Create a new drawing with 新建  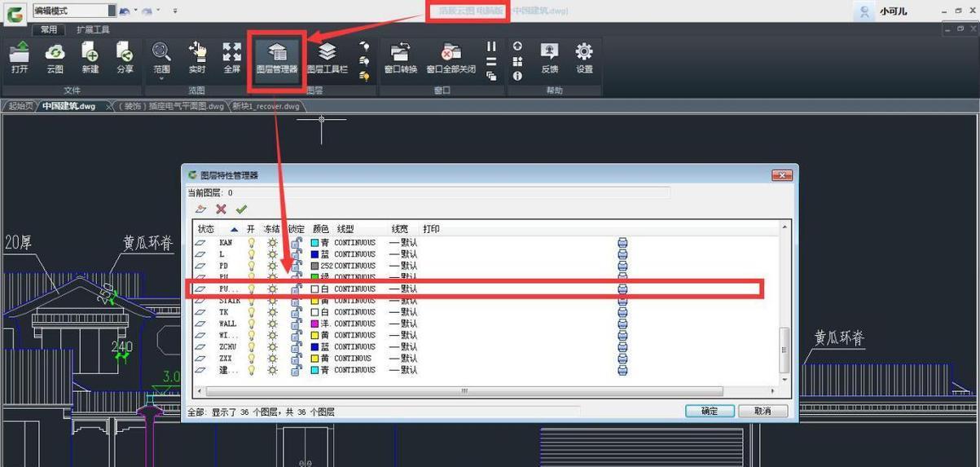click(90, 58)
